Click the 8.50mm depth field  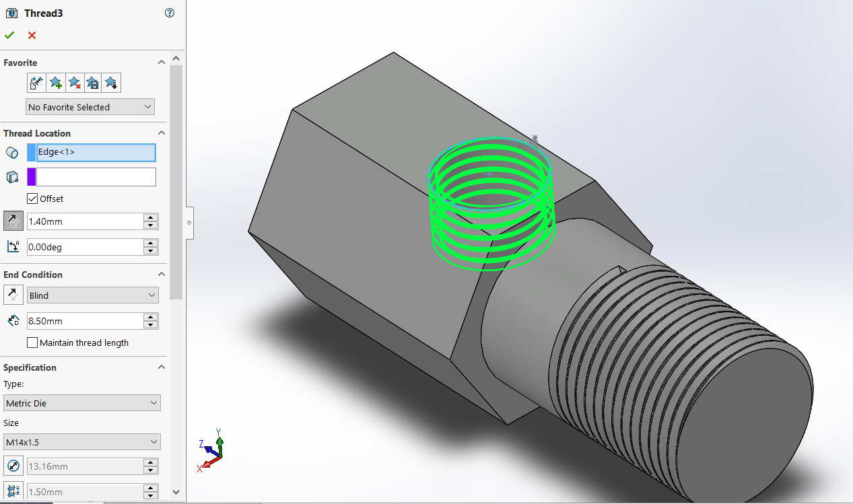[x=85, y=321]
